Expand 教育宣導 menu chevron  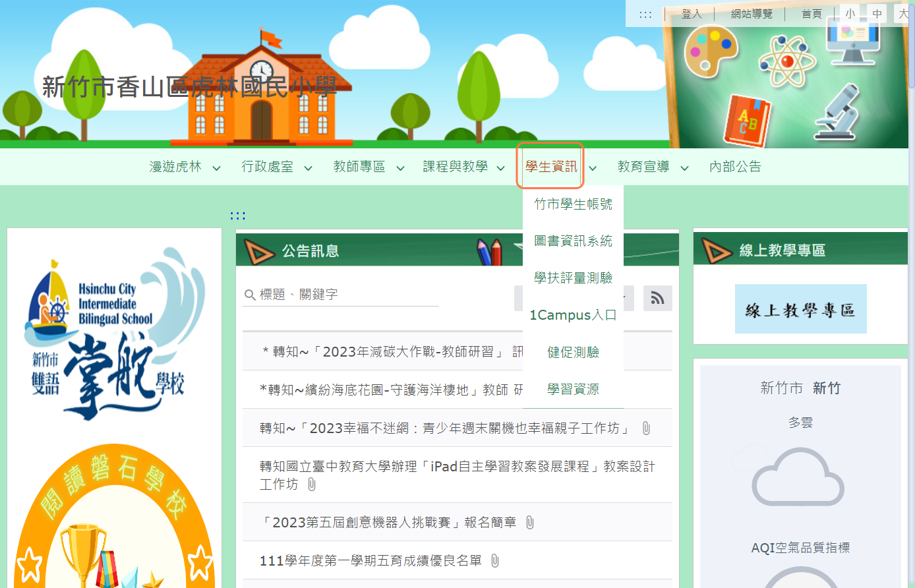point(684,168)
